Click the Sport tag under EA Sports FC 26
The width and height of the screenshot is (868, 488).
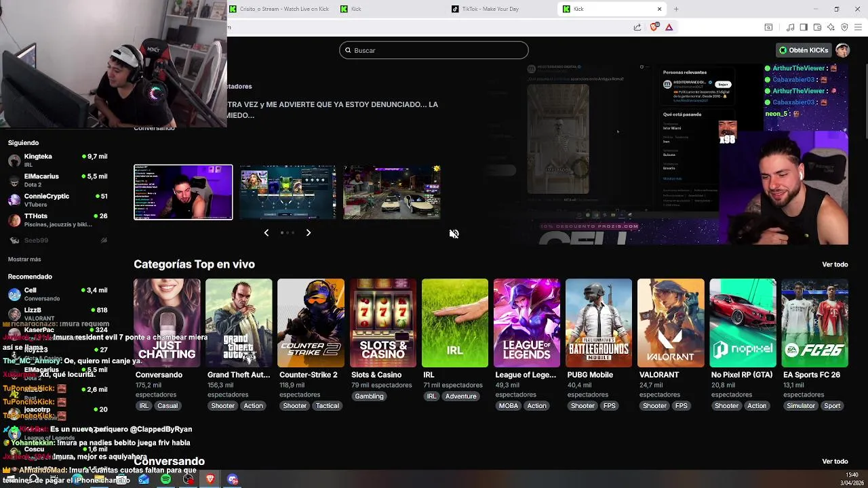(x=832, y=406)
